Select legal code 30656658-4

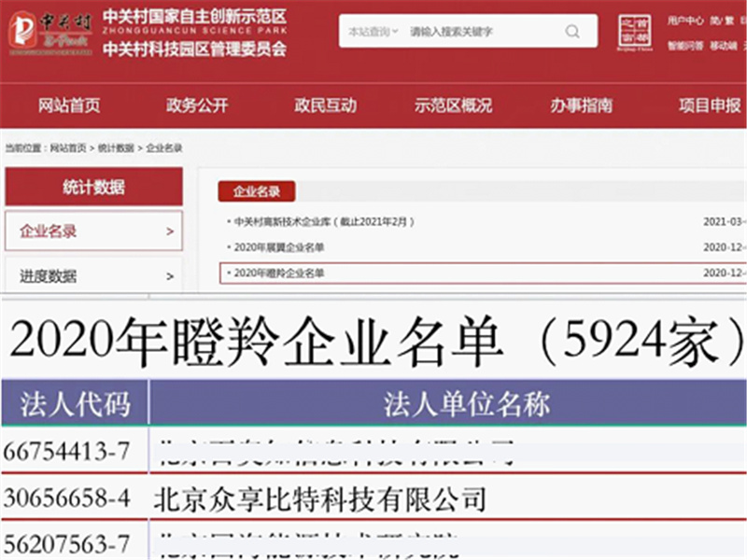pyautogui.click(x=66, y=498)
